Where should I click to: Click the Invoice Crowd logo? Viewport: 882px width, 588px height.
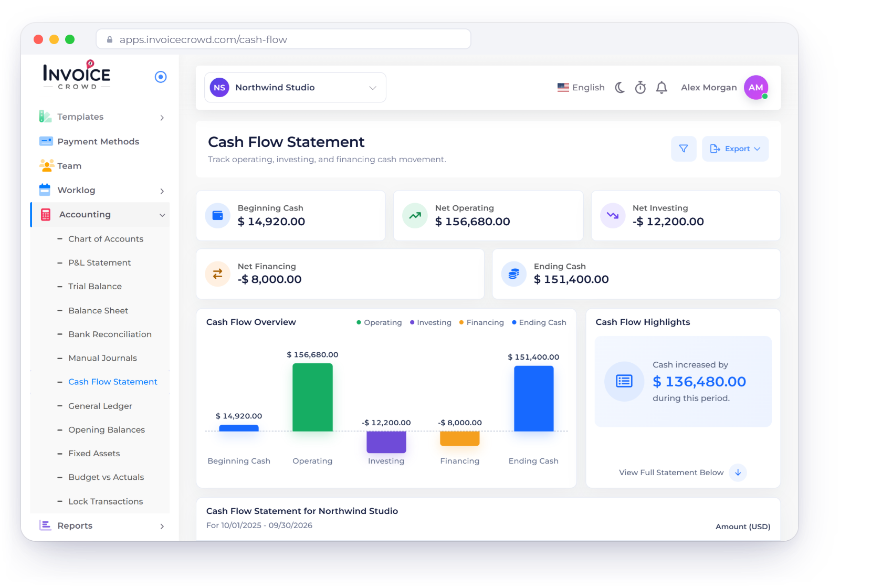tap(77, 76)
